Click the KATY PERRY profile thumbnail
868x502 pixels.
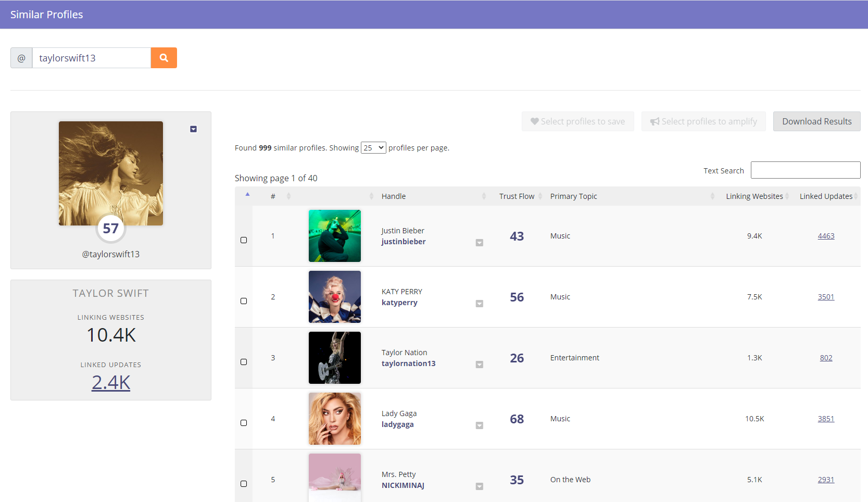click(335, 297)
